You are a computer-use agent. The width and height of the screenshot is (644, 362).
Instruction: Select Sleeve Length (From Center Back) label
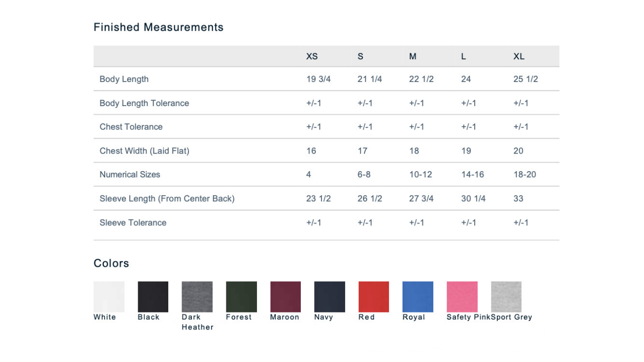click(x=167, y=198)
